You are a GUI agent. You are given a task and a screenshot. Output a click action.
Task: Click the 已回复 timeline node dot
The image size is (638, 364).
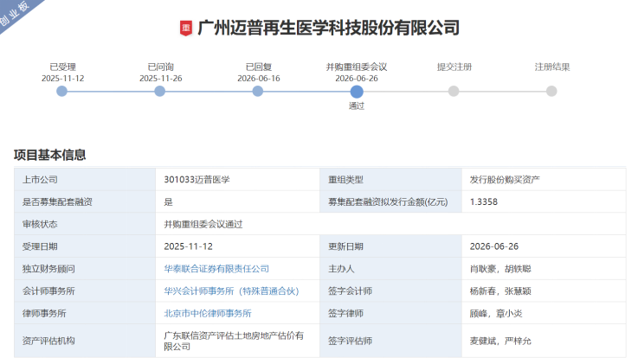coord(258,92)
